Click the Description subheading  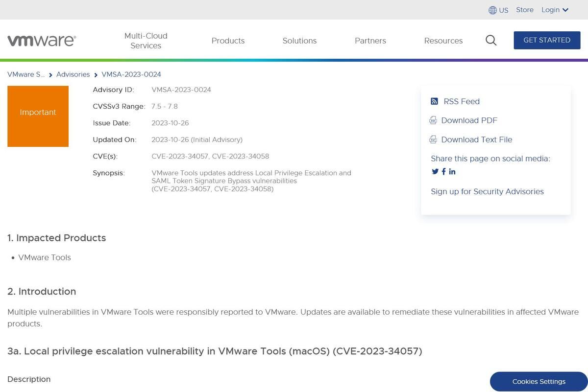click(29, 379)
